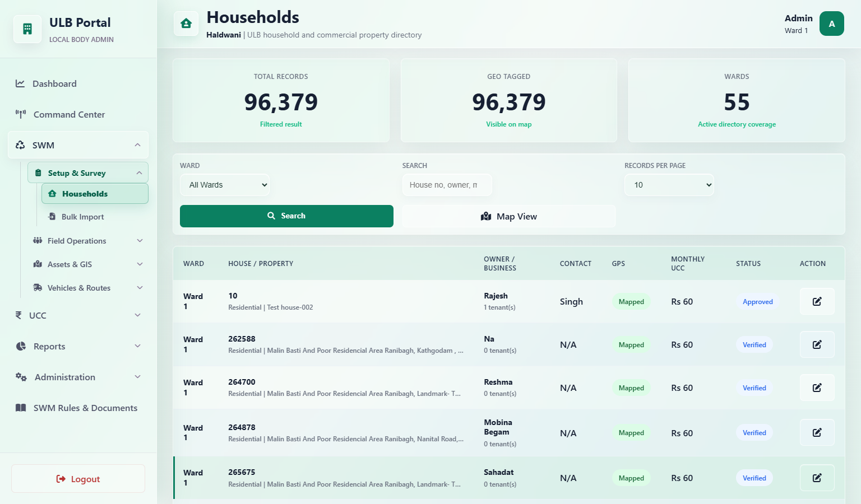Open edit action for house 262588 row
Screen dimensions: 861x504
pyautogui.click(x=817, y=344)
